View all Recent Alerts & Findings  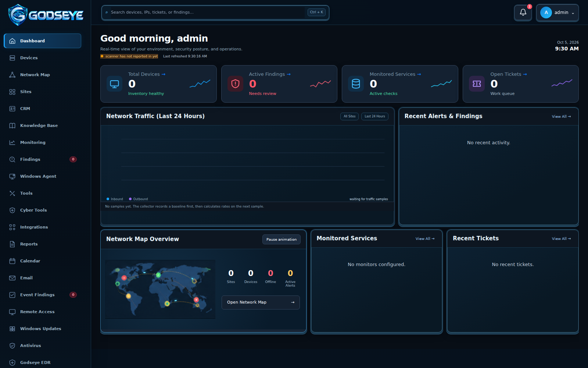[x=561, y=117]
